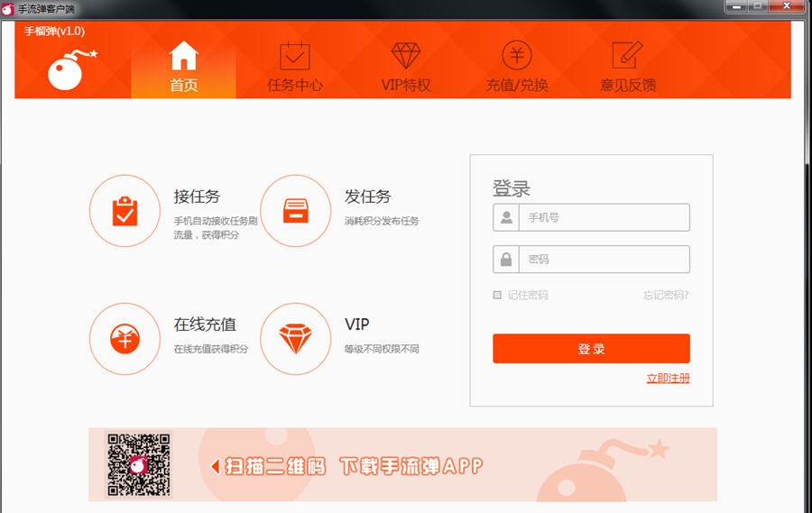Click the 在线充值获得积分 description
This screenshot has width=812, height=513.
[x=211, y=349]
